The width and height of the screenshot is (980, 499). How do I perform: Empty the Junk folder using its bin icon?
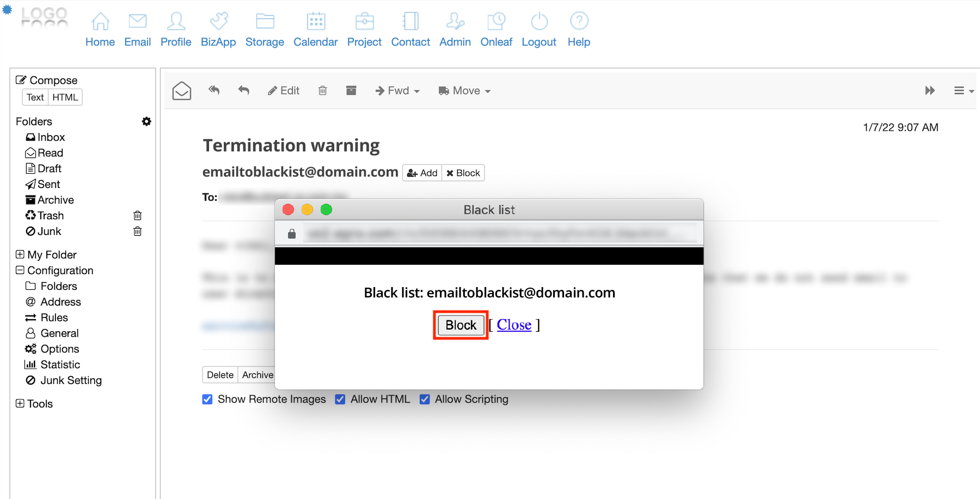(138, 232)
